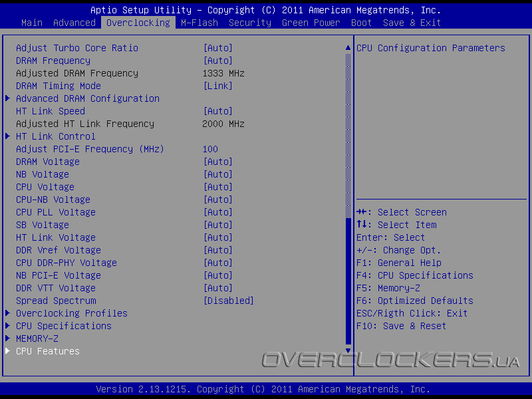Switch to Green Power tab

click(311, 23)
